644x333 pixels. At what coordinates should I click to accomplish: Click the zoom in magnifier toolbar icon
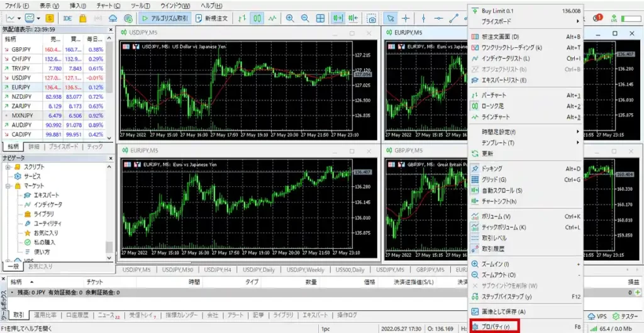tap(290, 18)
